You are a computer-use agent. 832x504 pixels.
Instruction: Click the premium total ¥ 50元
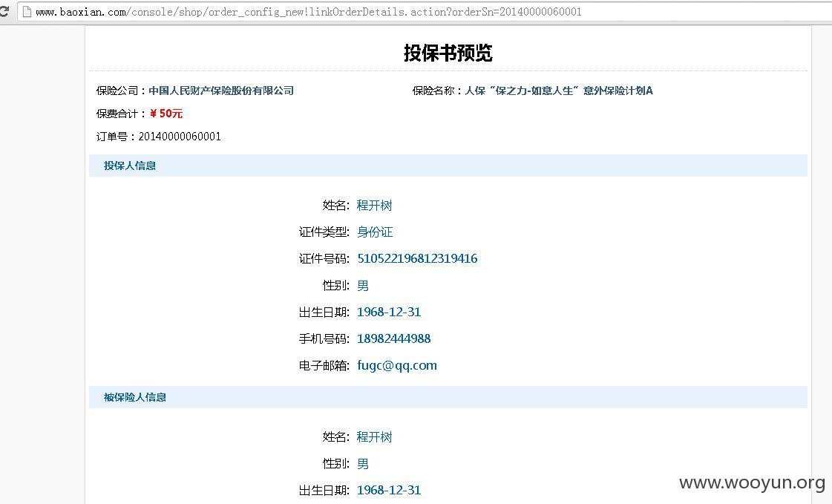coord(166,114)
